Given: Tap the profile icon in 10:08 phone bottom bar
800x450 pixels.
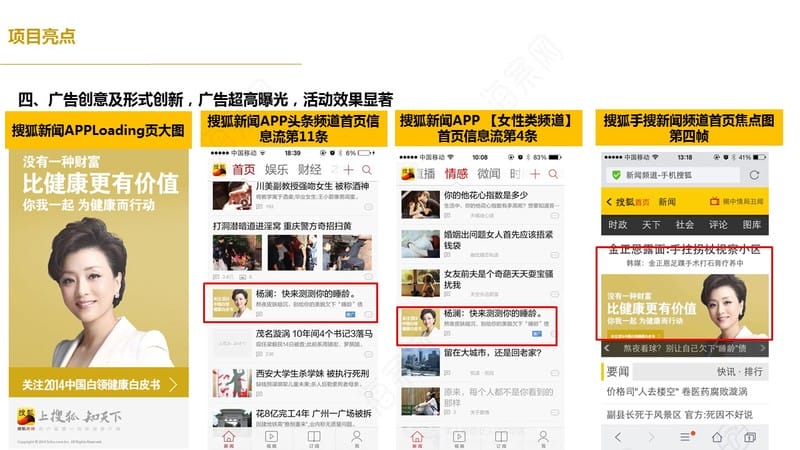Looking at the screenshot, I should 543,438.
